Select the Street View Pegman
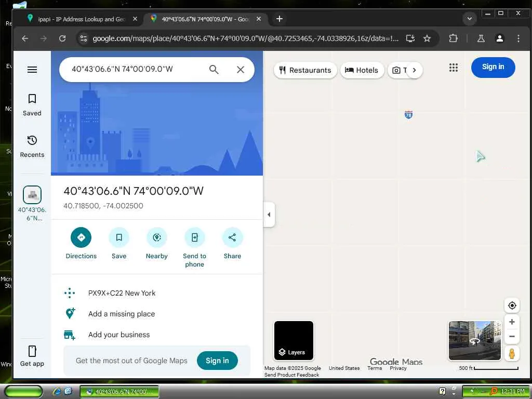 pyautogui.click(x=512, y=353)
